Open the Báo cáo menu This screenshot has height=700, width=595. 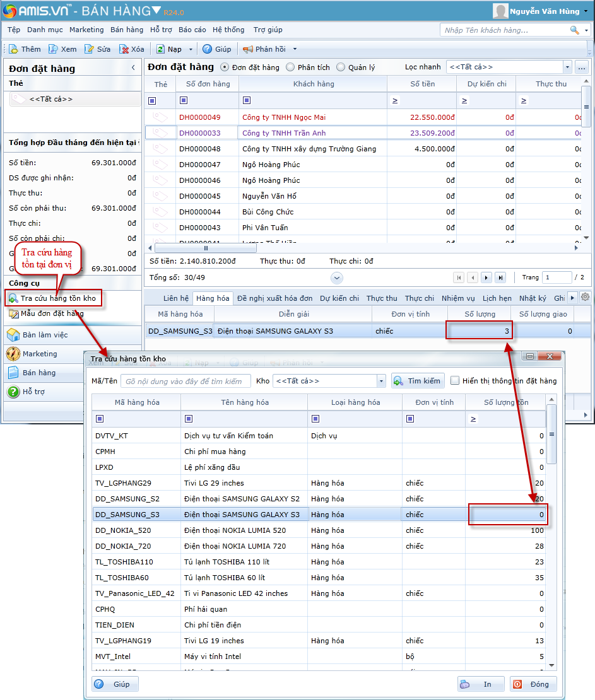(x=192, y=30)
